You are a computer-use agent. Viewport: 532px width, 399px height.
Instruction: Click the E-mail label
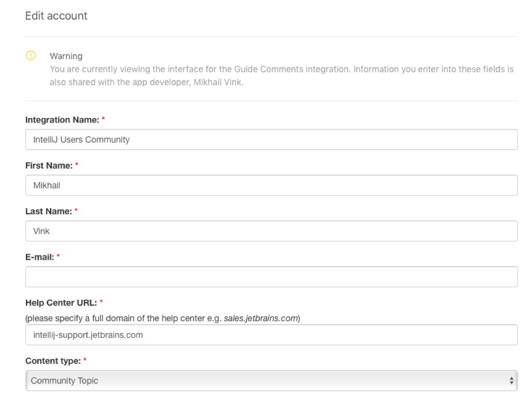click(x=39, y=257)
